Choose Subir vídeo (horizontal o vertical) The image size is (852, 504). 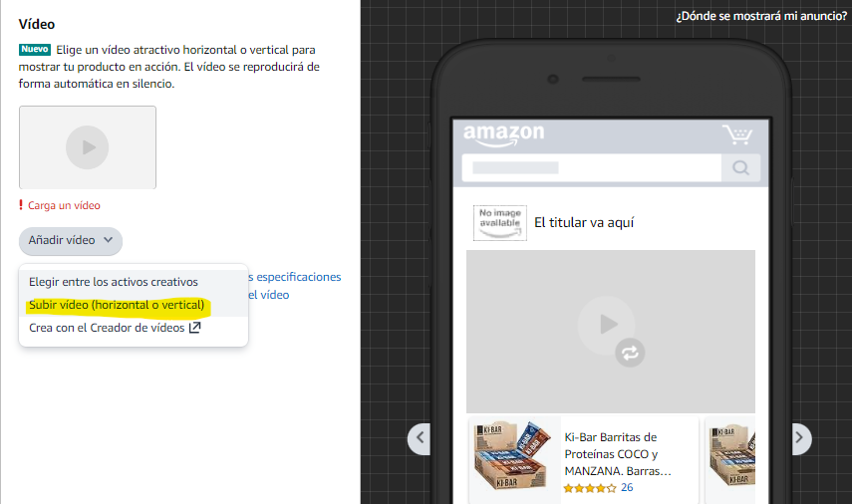pyautogui.click(x=134, y=305)
